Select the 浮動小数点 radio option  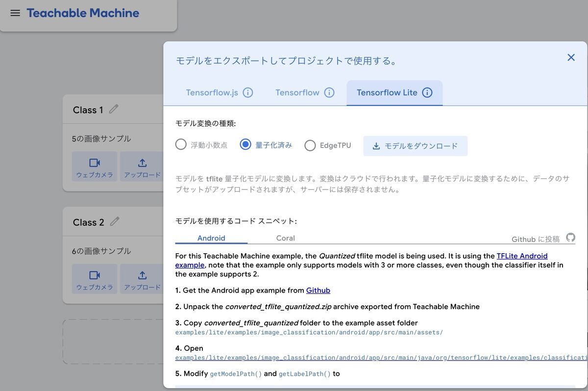click(181, 145)
